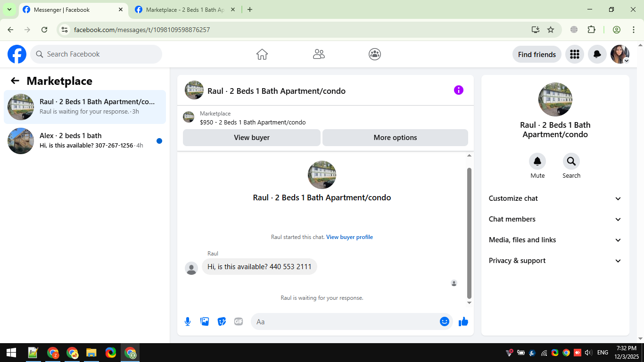
Task: Open network settings from the tray Wi-Fi icon
Action: tap(544, 353)
